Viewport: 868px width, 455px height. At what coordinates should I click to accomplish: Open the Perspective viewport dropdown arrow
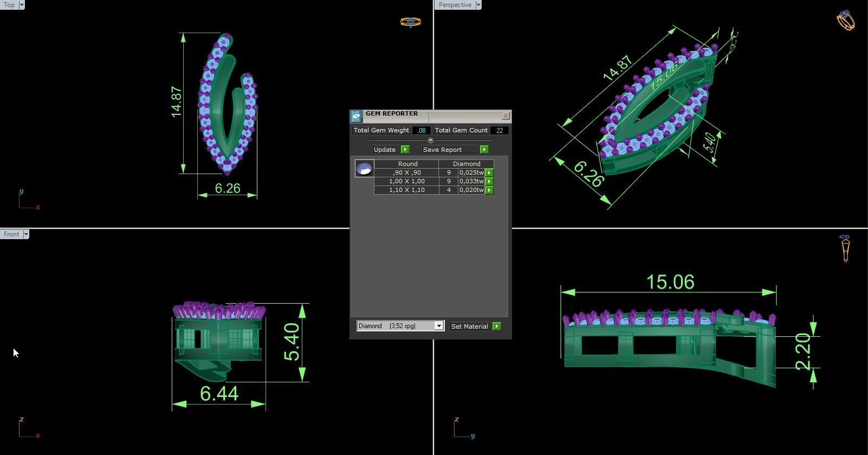(478, 5)
